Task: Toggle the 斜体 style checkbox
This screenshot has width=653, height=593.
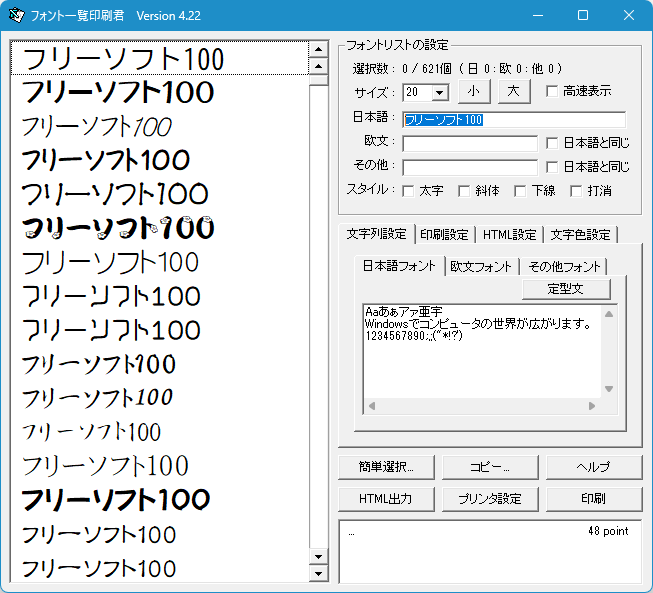Action: [x=464, y=191]
